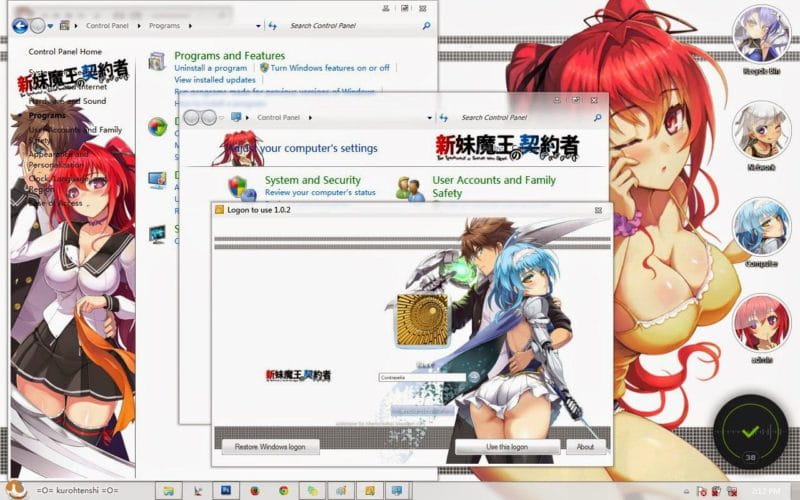Open Recycle Bin desktop icon
This screenshot has height=500, width=800.
tap(761, 41)
